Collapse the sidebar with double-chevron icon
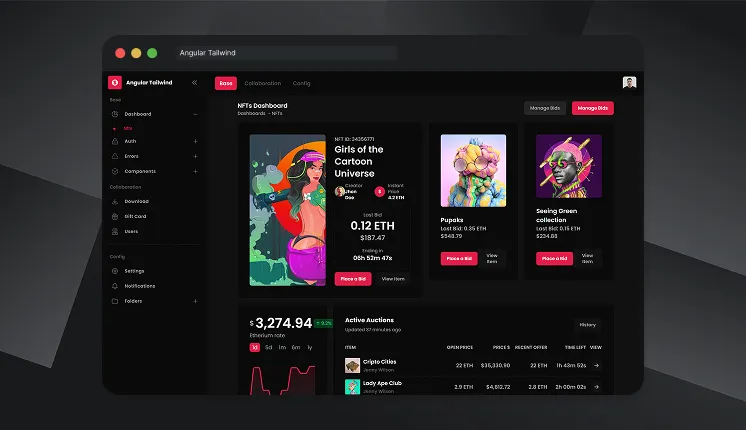 (x=194, y=83)
